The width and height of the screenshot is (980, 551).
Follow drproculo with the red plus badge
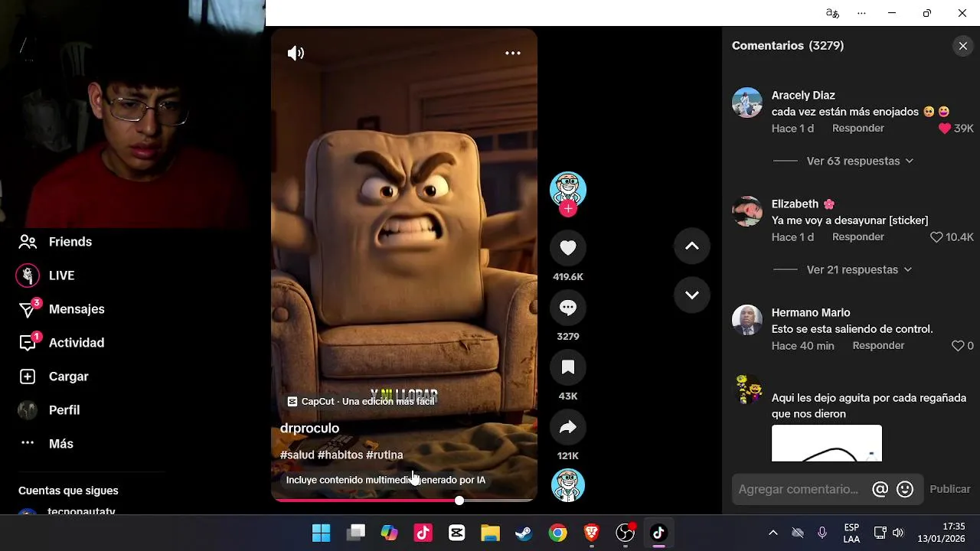568,208
